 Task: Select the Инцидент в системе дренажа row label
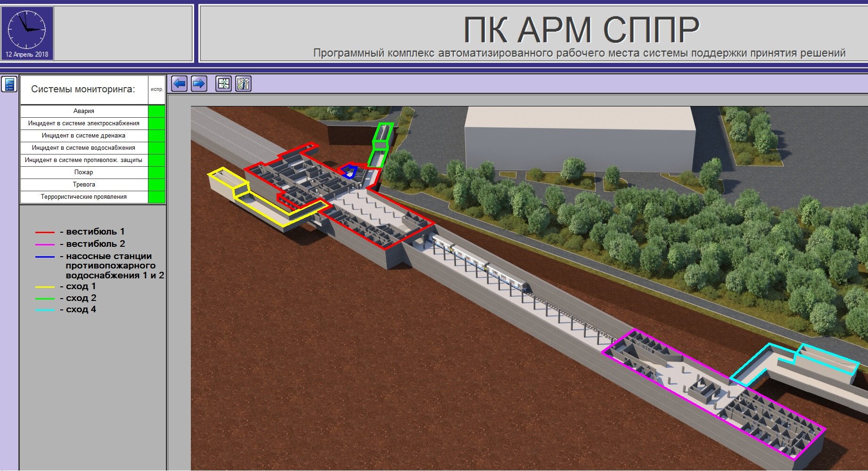pos(83,136)
